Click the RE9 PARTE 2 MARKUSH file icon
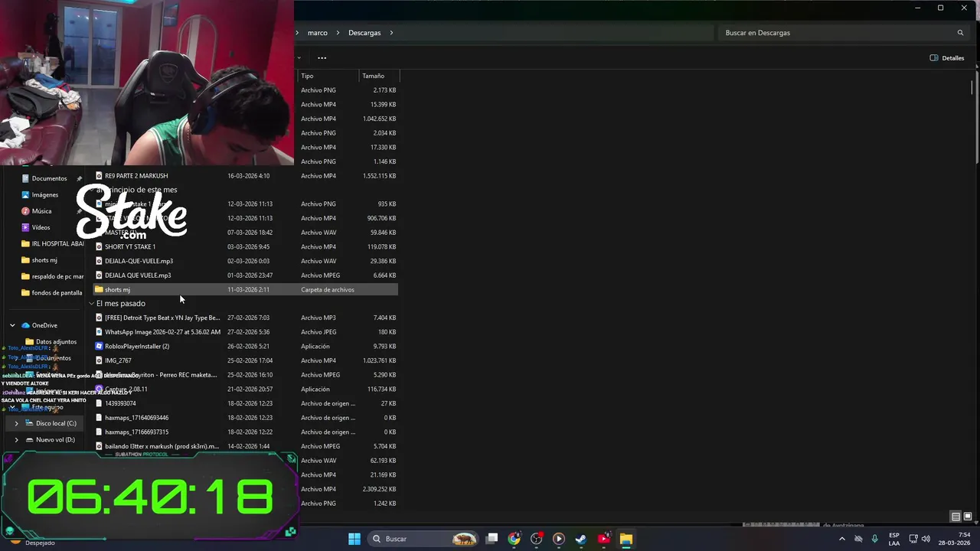The height and width of the screenshot is (551, 980). click(x=99, y=176)
